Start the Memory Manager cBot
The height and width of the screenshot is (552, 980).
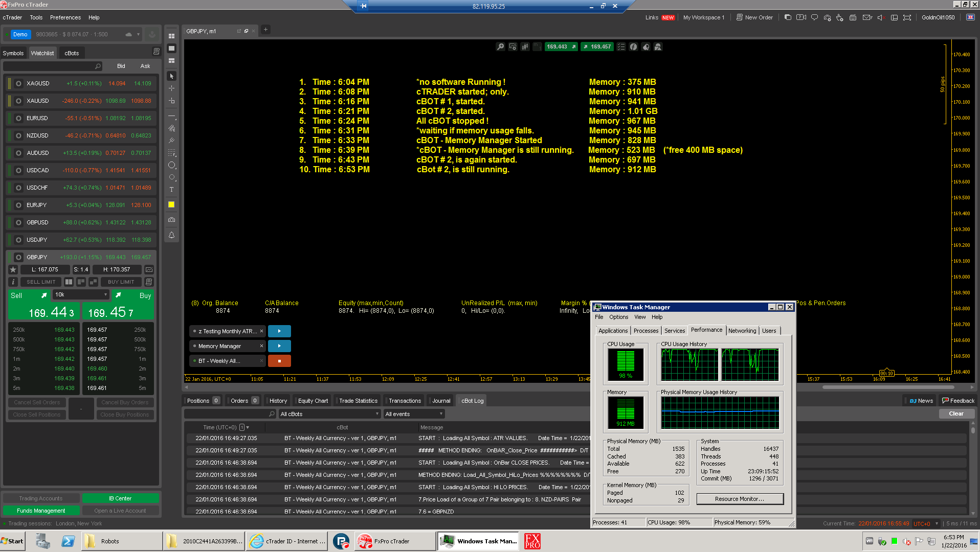point(279,346)
